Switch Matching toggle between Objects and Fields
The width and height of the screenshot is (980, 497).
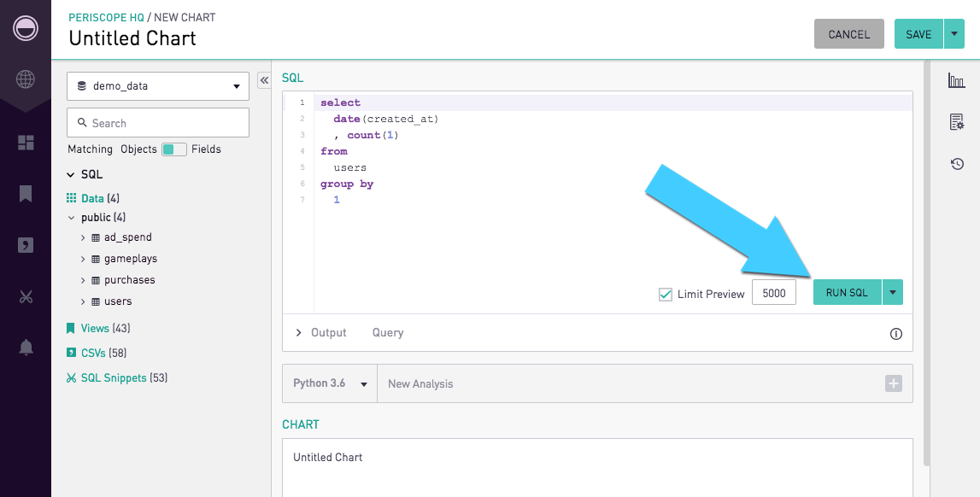pos(173,149)
